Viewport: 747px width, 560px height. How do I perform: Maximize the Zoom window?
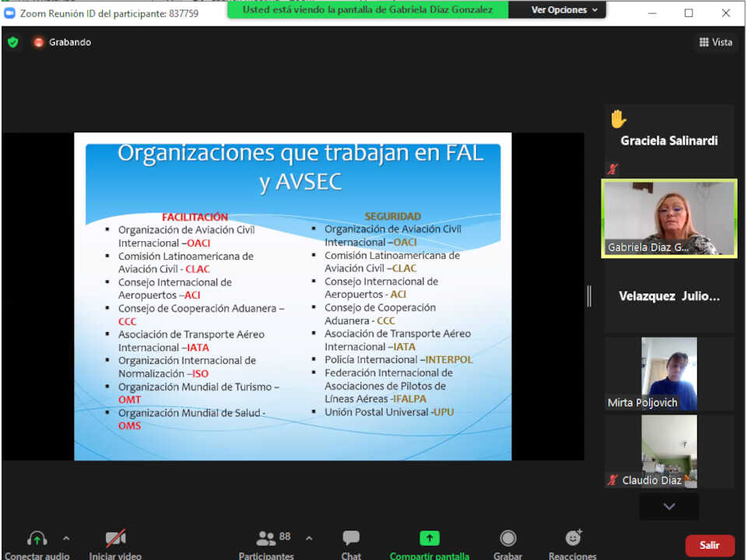click(x=689, y=13)
